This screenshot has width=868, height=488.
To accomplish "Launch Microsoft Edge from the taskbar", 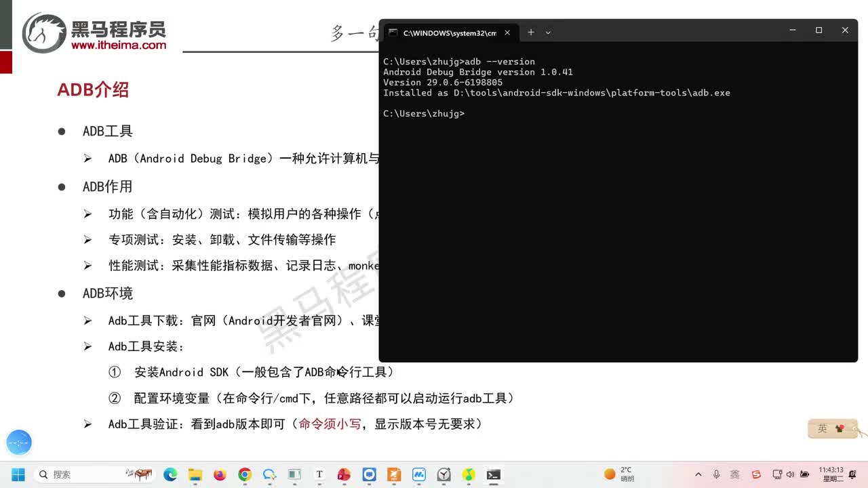I will coord(170,474).
